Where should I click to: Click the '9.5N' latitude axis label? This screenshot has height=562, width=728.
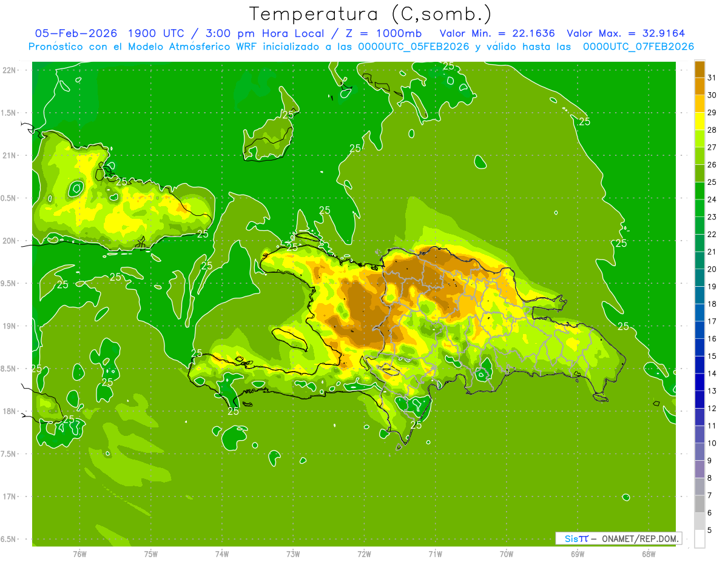[x=10, y=283]
